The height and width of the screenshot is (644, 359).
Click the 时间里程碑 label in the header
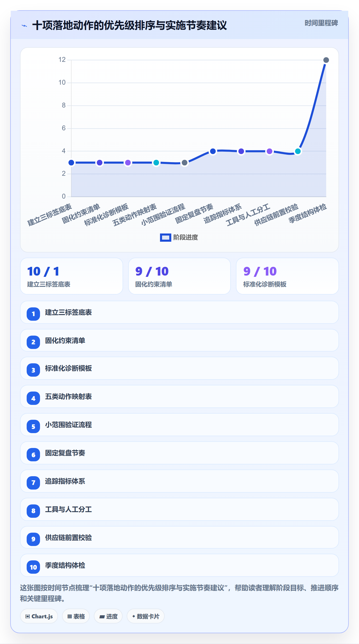point(321,23)
